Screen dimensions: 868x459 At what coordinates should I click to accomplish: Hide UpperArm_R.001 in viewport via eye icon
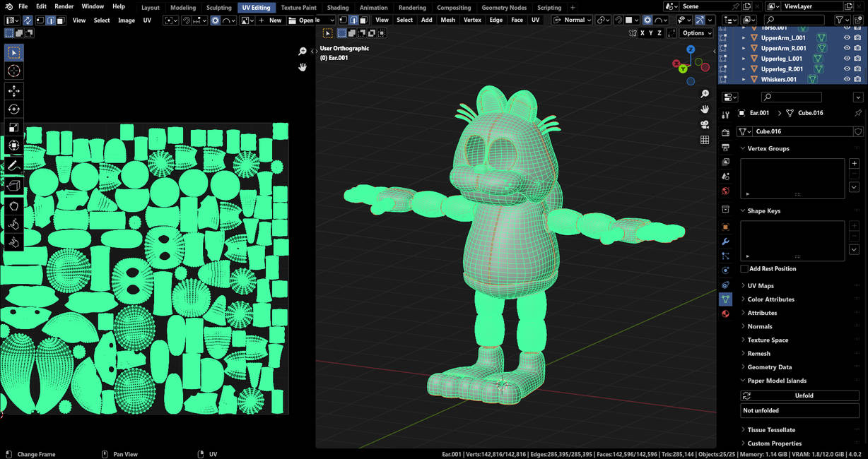tap(847, 48)
